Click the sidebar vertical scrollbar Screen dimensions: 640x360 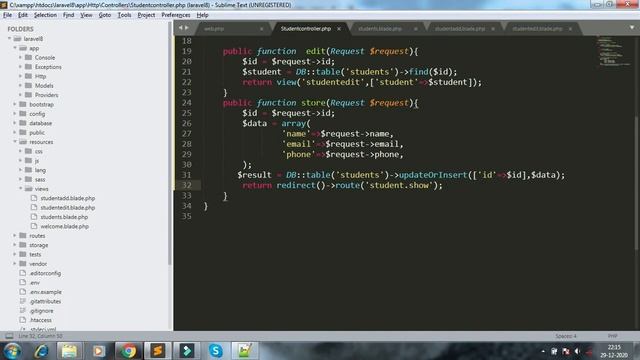(x=170, y=143)
